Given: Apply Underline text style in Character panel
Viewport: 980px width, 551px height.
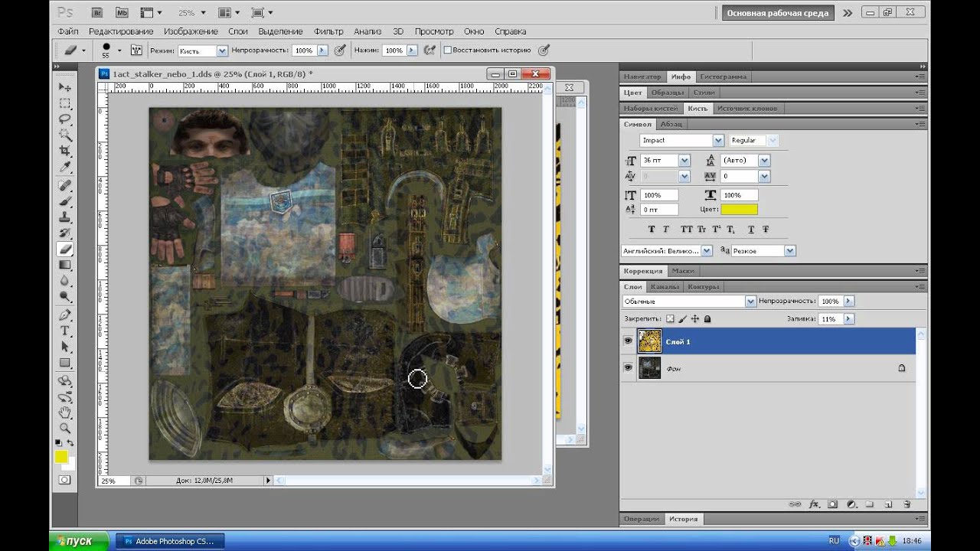Looking at the screenshot, I should click(751, 229).
